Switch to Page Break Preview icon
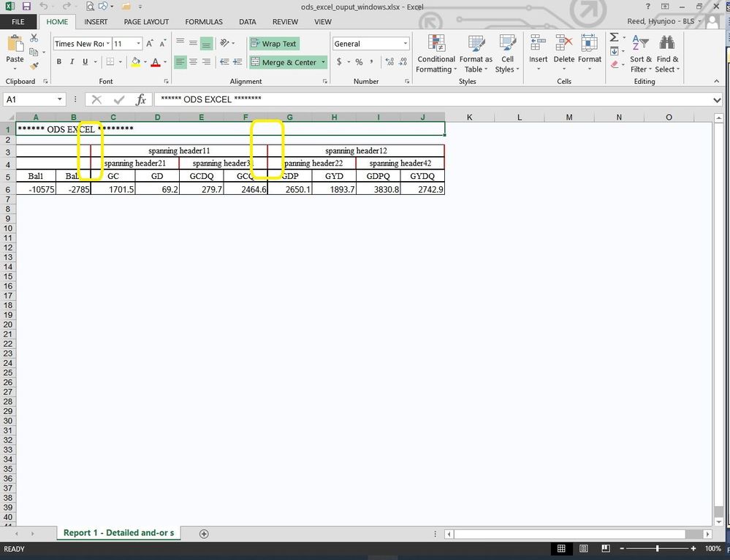 coord(606,549)
